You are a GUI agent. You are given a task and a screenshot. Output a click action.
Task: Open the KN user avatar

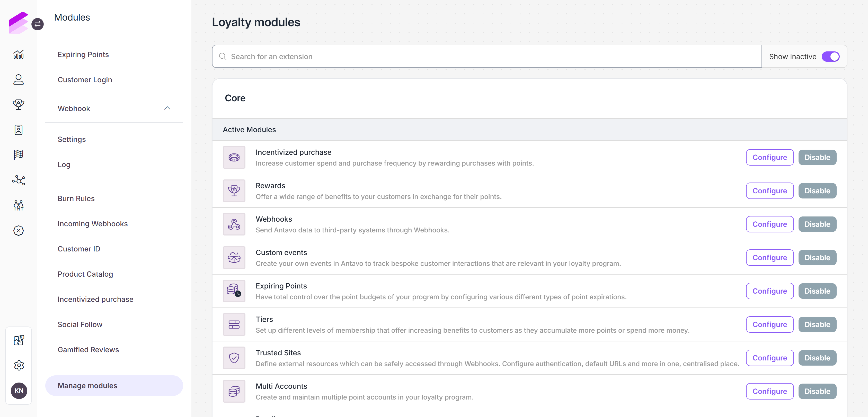(19, 391)
